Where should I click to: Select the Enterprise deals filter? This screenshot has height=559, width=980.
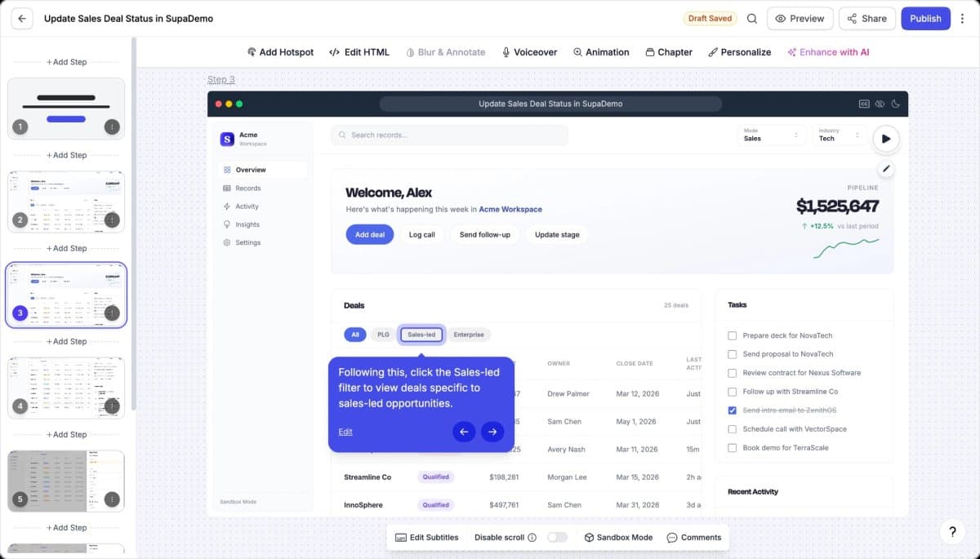pos(469,335)
